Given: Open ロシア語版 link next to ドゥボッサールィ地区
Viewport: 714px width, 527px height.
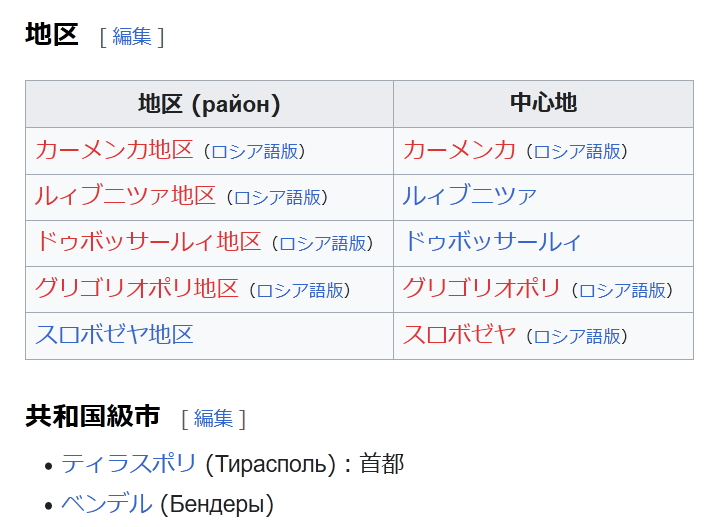Looking at the screenshot, I should (322, 244).
